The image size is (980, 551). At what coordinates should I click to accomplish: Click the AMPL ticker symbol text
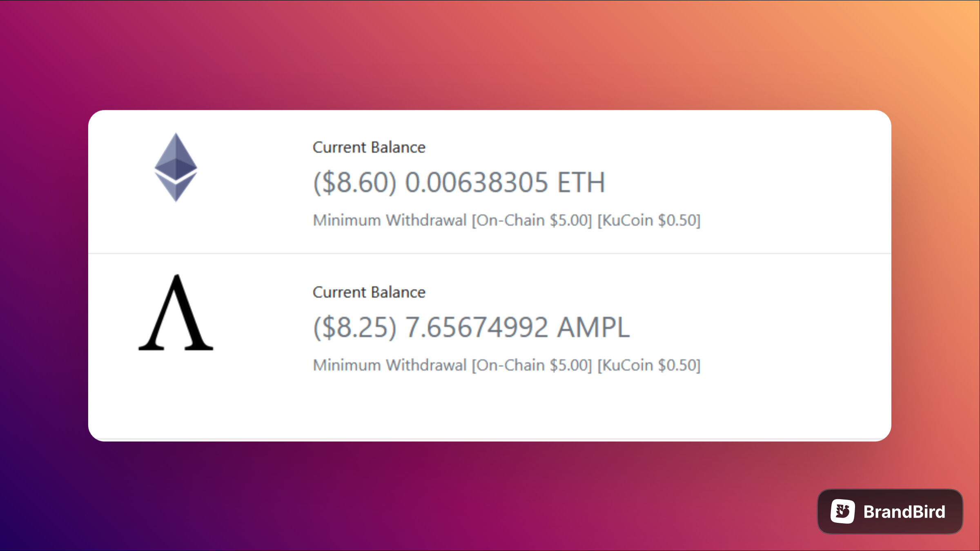[594, 327]
